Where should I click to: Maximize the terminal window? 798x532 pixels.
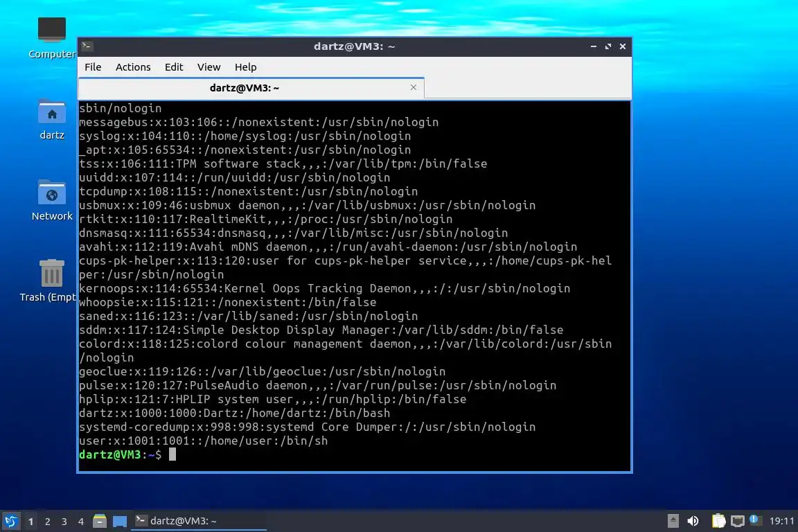click(x=608, y=46)
